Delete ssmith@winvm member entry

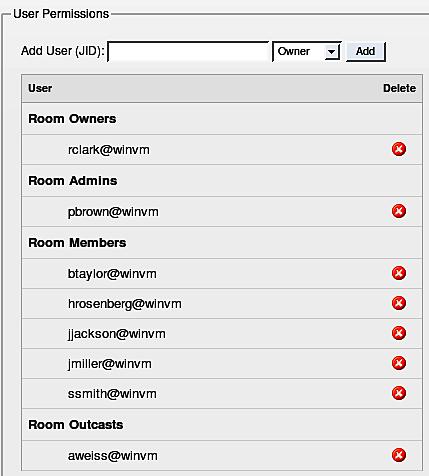point(399,393)
